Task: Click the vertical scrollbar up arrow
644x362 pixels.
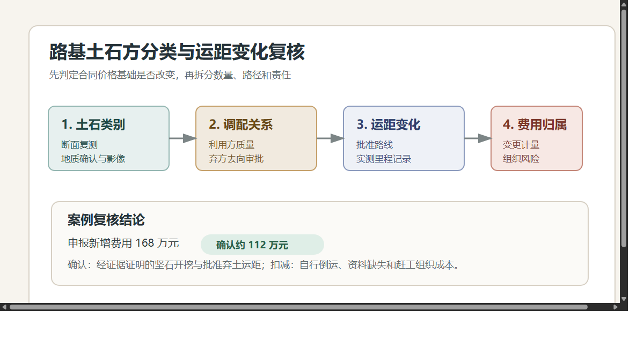Action: coord(624,4)
